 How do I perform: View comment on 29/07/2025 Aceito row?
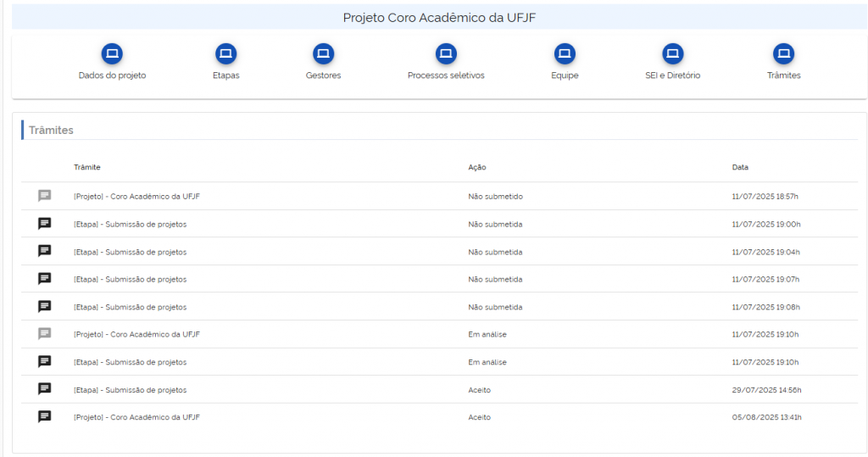[45, 389]
